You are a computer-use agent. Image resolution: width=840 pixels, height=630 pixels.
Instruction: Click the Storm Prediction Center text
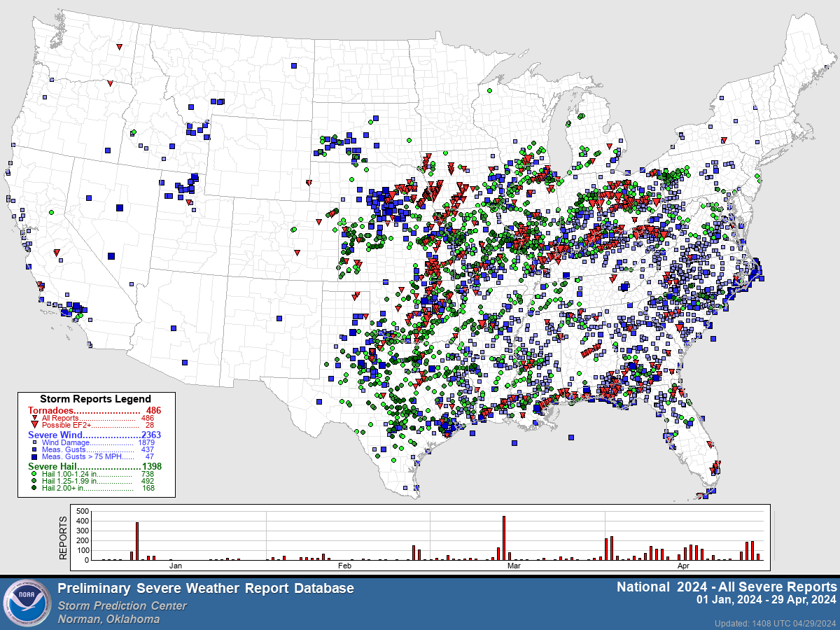click(122, 605)
